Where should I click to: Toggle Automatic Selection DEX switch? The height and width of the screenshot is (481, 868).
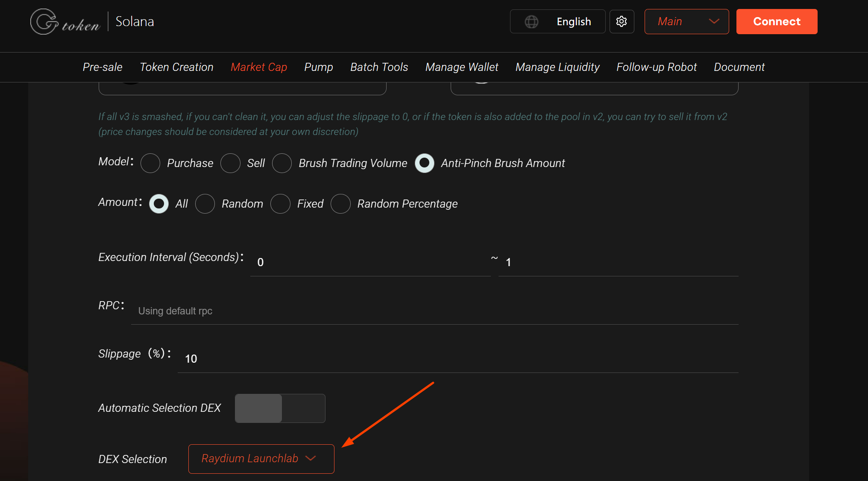280,408
